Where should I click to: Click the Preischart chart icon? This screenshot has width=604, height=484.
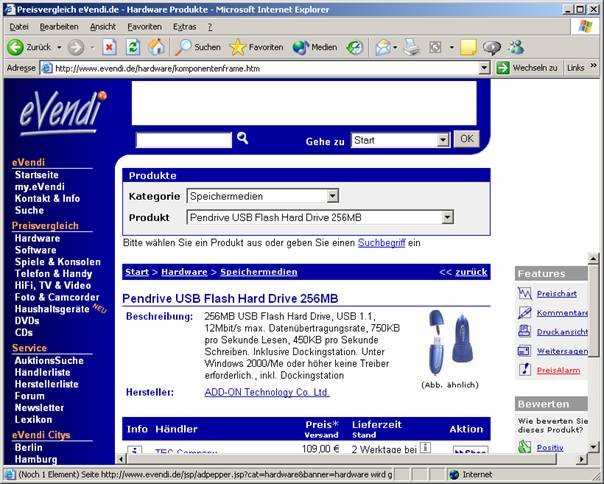(x=525, y=293)
